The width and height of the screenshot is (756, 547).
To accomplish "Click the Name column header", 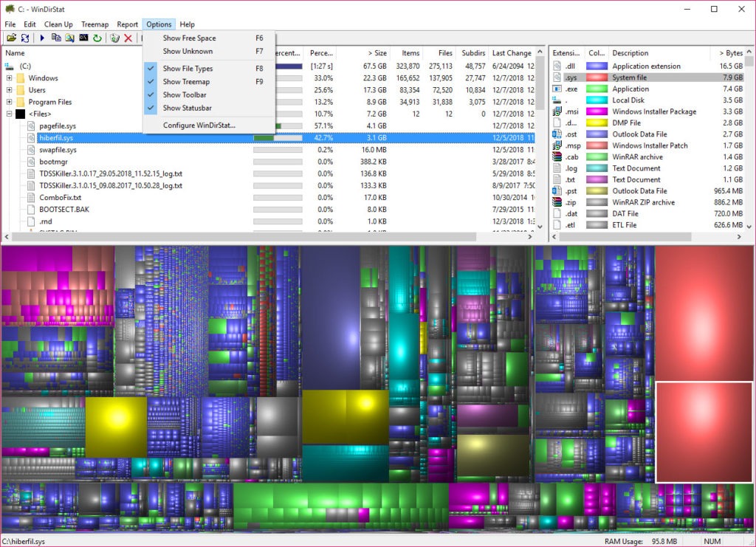I will tap(72, 53).
